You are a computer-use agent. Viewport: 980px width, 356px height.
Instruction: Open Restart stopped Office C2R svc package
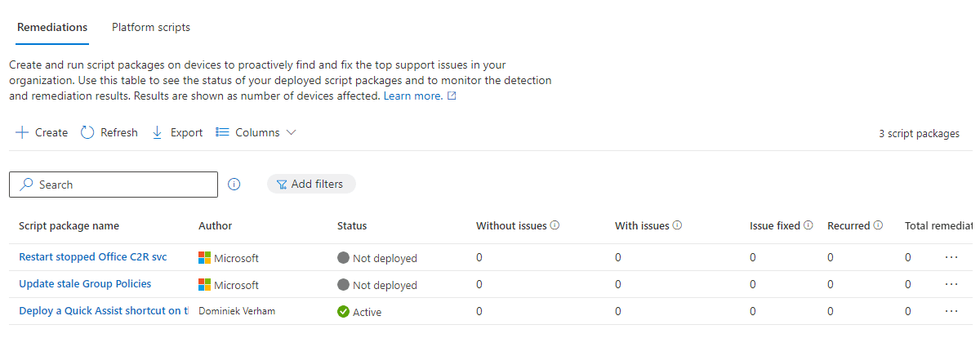93,257
